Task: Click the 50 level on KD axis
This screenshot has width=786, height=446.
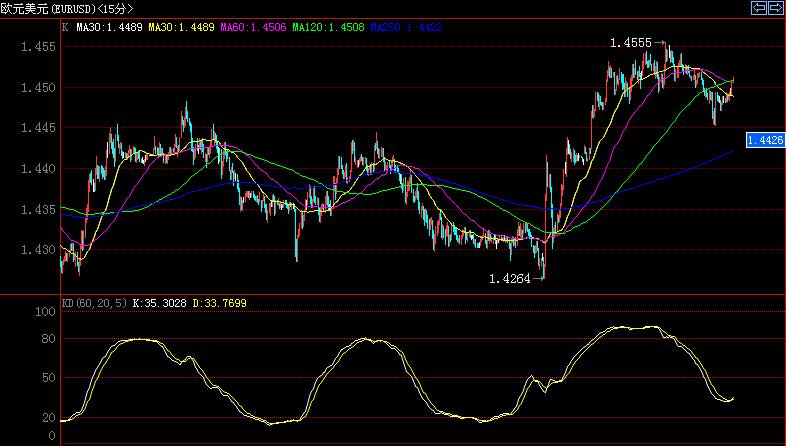Action: (x=48, y=377)
